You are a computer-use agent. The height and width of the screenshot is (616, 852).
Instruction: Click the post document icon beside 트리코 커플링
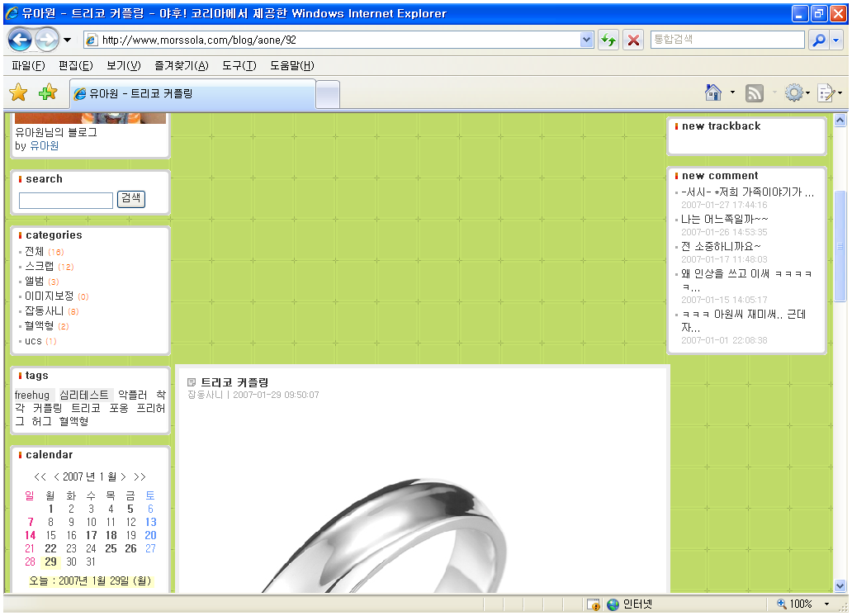pos(192,382)
